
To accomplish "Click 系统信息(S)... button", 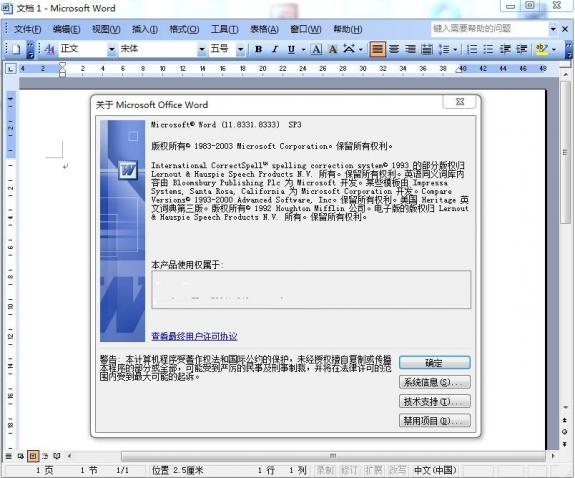I will pyautogui.click(x=434, y=382).
